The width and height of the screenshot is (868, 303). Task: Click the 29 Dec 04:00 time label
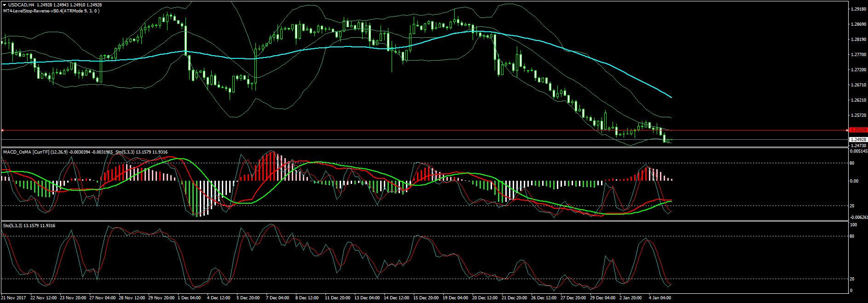(603, 298)
